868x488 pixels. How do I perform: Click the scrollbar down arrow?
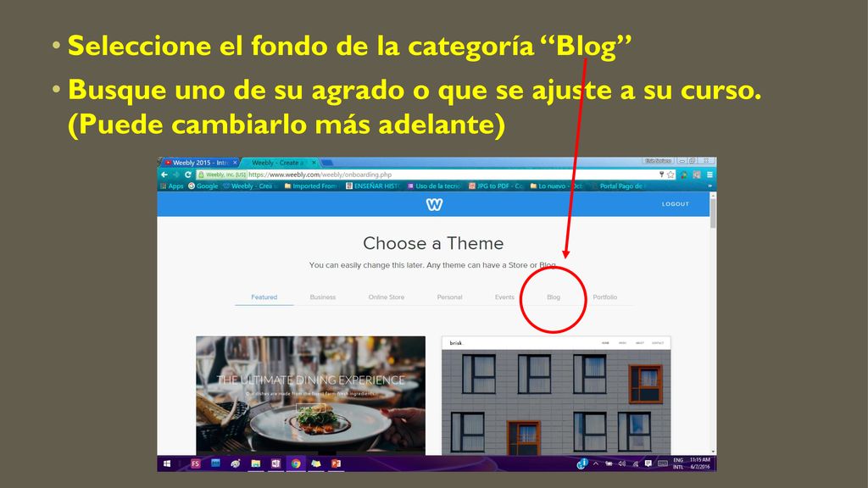point(713,452)
